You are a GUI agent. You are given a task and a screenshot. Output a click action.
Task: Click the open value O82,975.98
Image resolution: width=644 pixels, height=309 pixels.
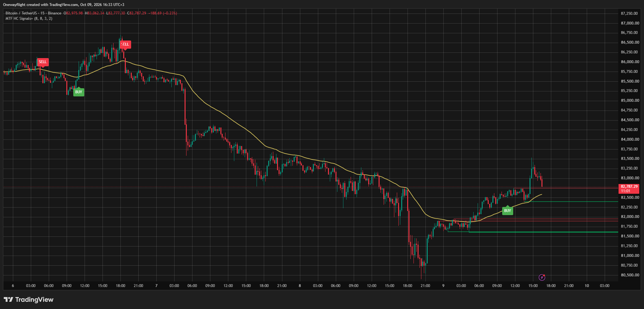73,13
